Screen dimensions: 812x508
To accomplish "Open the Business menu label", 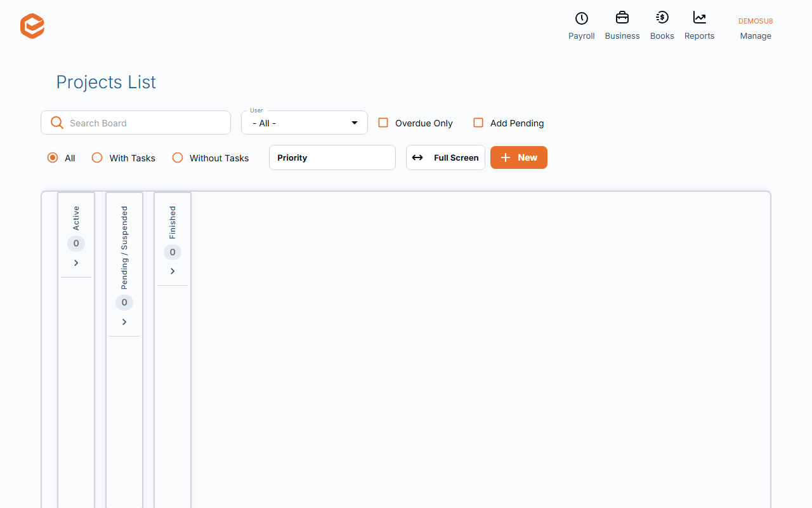I will [x=622, y=36].
